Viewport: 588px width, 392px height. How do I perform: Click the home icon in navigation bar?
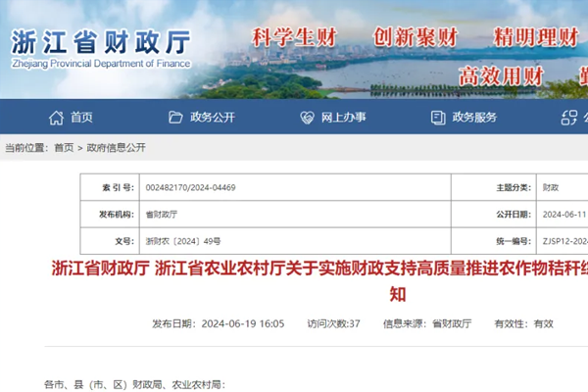coord(57,118)
